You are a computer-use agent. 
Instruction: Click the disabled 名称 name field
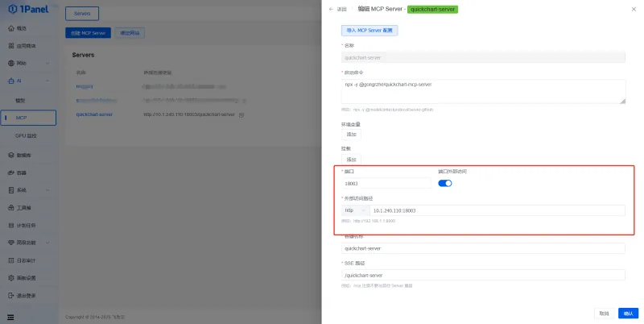[483, 57]
